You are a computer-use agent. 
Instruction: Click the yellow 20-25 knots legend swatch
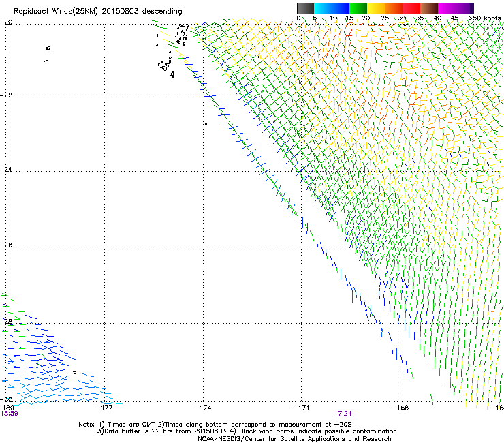(376, 8)
